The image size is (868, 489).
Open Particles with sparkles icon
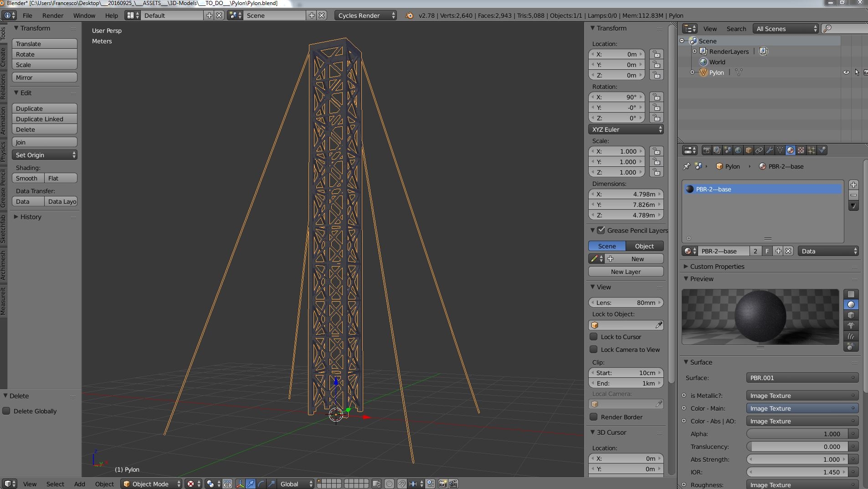coord(811,150)
